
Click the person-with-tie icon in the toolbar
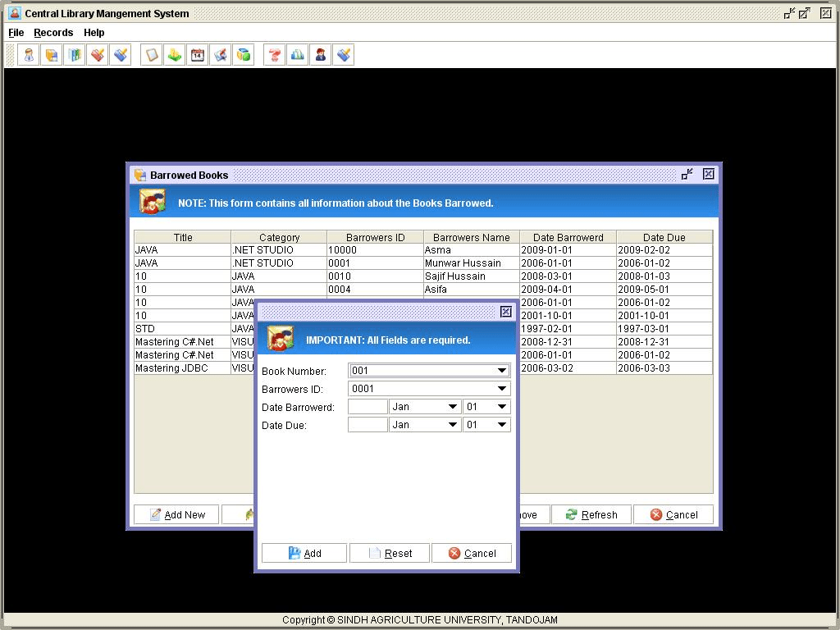[29, 55]
